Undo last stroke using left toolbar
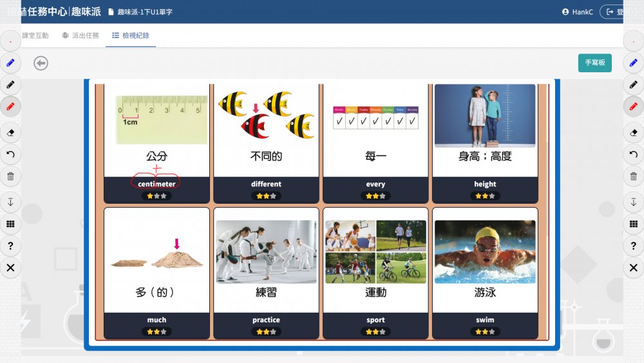This screenshot has height=363, width=644. [10, 154]
